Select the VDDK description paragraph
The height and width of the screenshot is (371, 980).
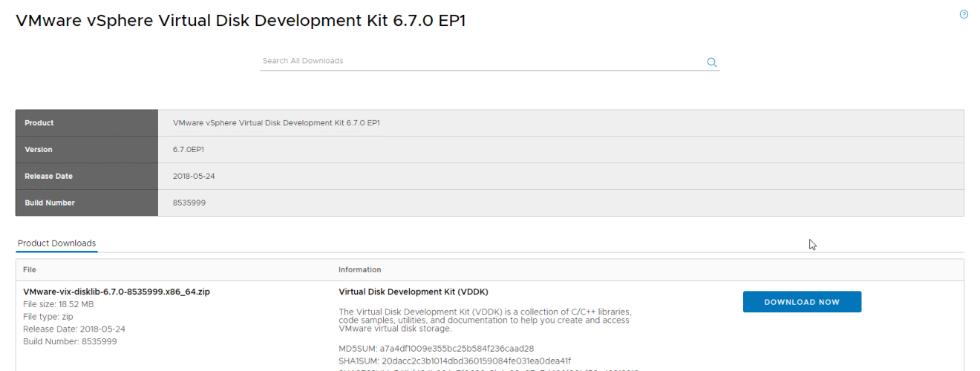(485, 320)
